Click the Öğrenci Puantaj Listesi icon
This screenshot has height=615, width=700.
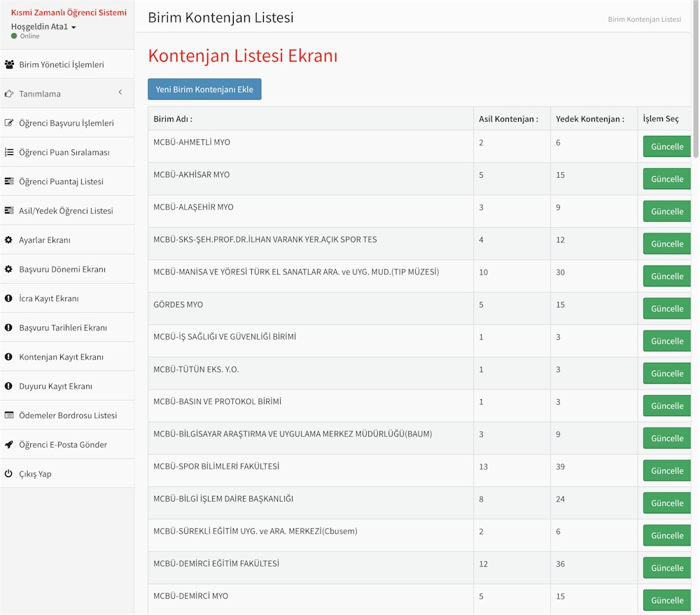pyautogui.click(x=9, y=181)
